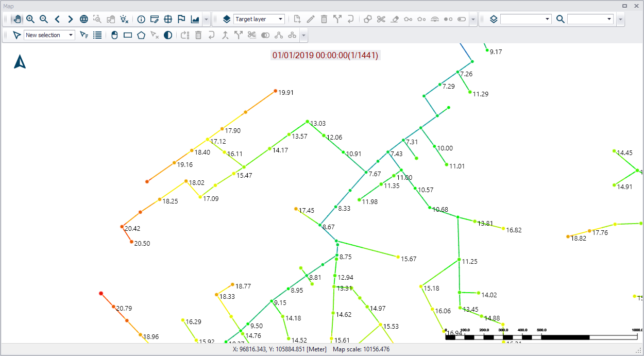Click the top-row trash delete icon
Image resolution: width=644 pixels, height=356 pixels.
(324, 19)
